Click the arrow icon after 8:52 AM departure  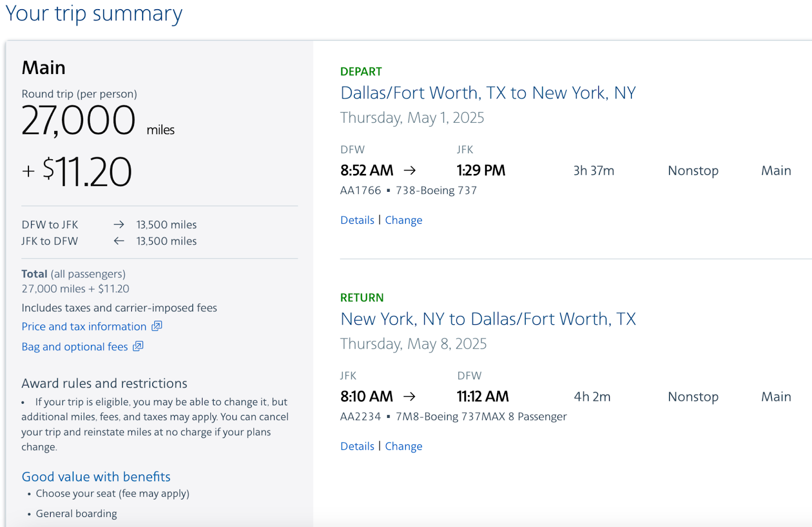click(x=410, y=170)
